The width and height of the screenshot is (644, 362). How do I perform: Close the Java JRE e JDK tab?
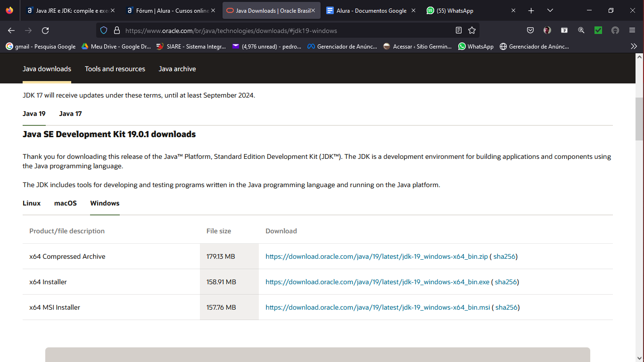pos(113,10)
